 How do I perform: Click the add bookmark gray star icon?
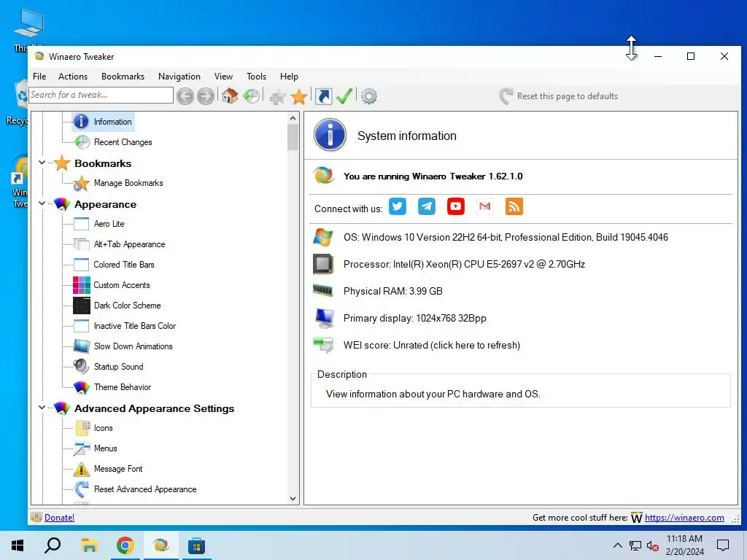pyautogui.click(x=277, y=97)
